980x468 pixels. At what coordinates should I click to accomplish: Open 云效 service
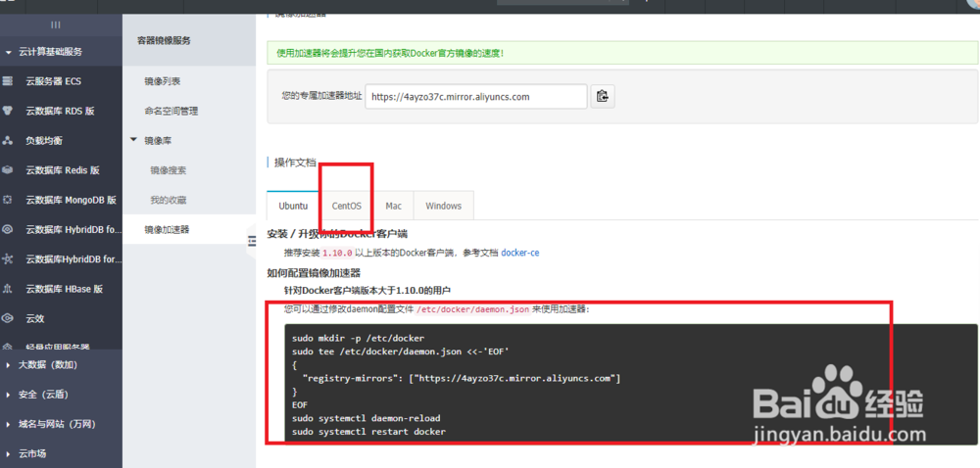tap(35, 318)
